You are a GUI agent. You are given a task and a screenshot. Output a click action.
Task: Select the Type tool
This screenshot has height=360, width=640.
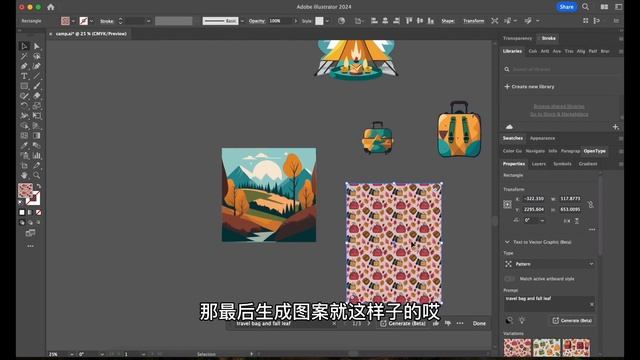[24, 76]
